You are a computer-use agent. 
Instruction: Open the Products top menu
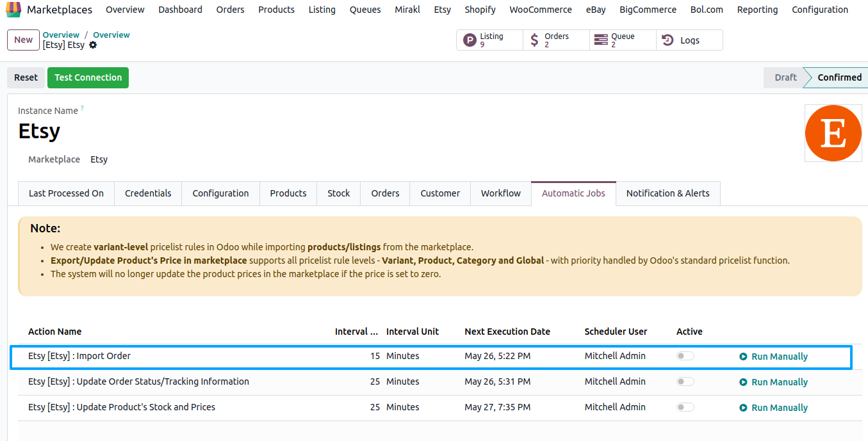pos(277,10)
